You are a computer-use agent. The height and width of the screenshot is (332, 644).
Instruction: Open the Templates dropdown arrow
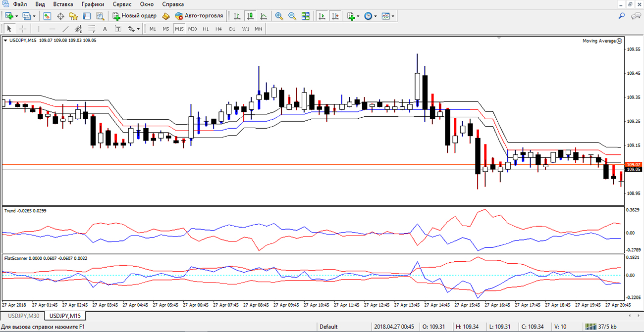pyautogui.click(x=393, y=16)
